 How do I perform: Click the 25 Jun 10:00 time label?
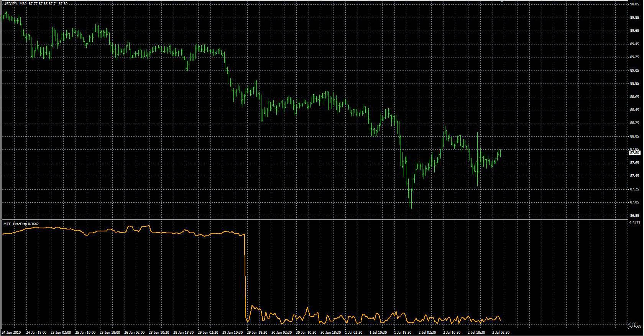(x=86, y=333)
